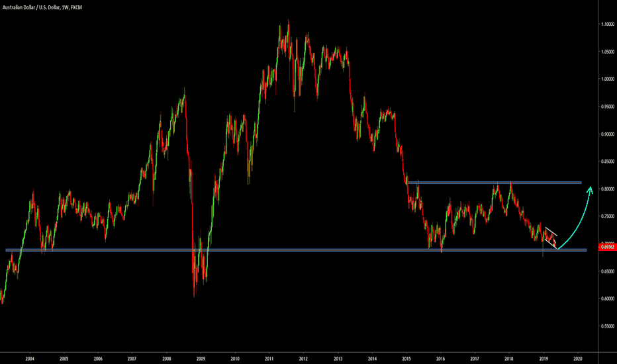Click the 2014 label on time axis

[x=372, y=359]
